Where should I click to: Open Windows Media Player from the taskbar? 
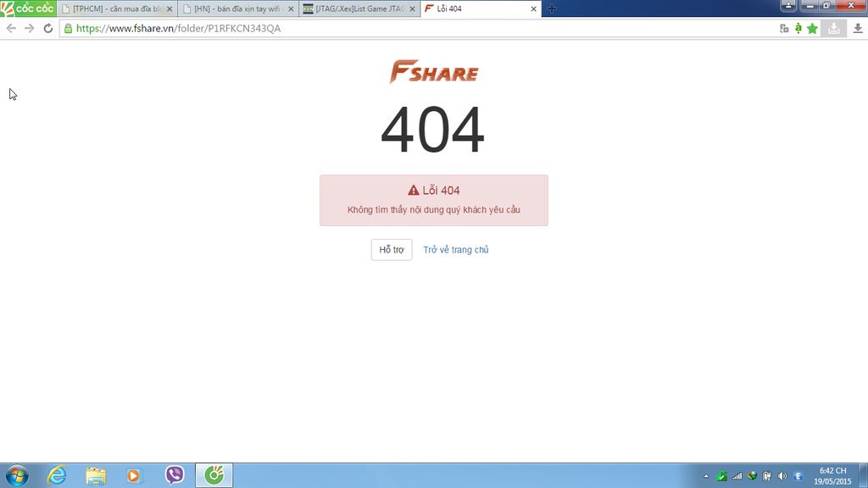coord(134,476)
